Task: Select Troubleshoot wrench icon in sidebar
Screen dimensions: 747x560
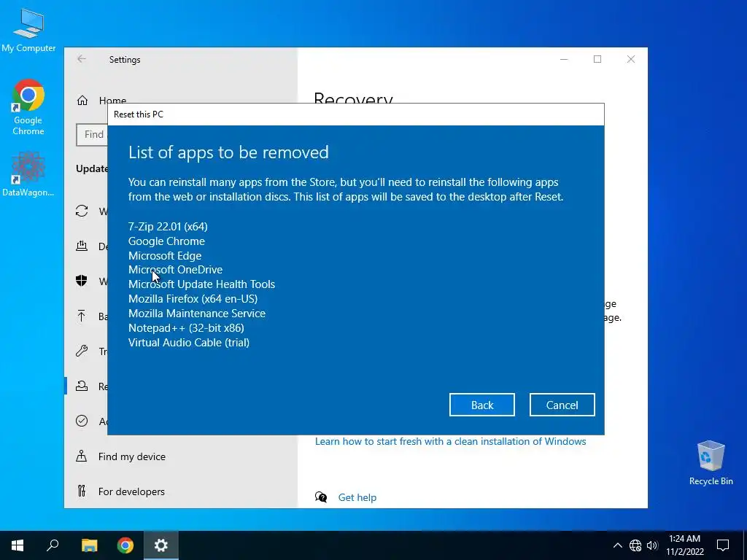Action: 82,351
